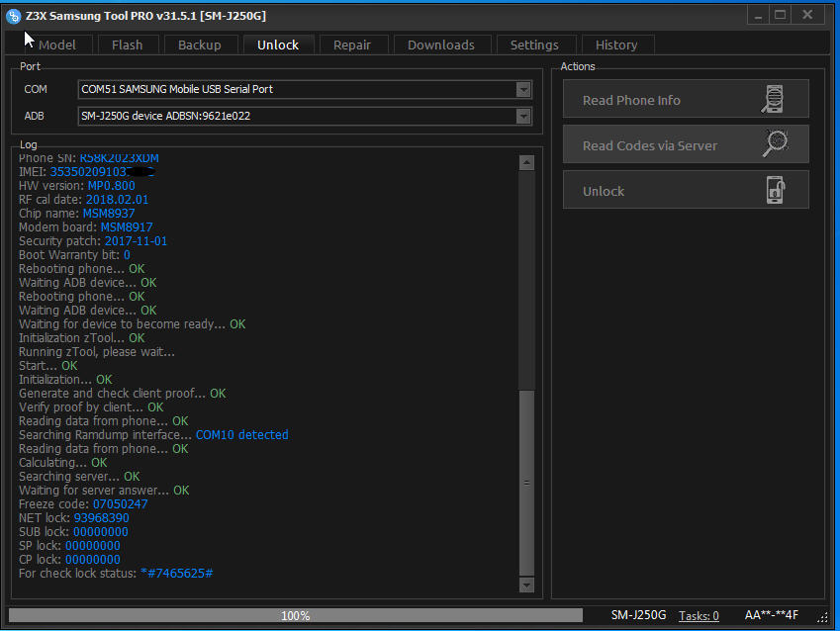Minimize the Z3X Samsung Tool window
Screen dimensions: 840x631
pos(758,15)
